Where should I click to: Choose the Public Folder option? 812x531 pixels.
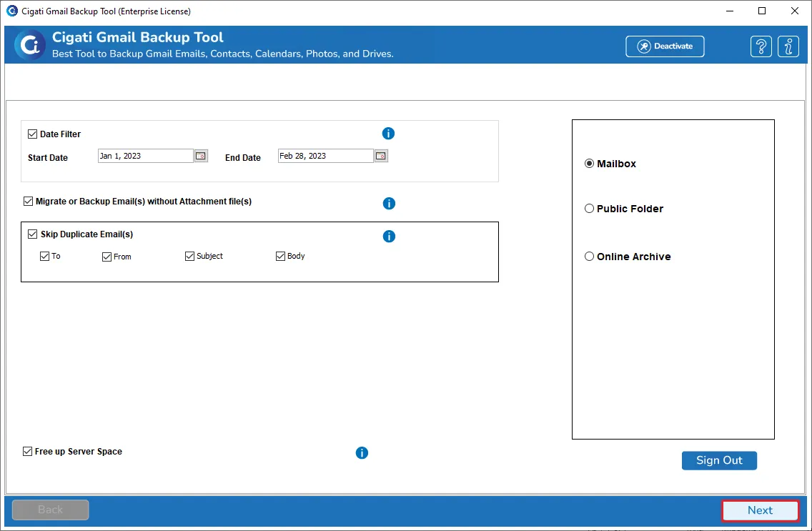(589, 209)
